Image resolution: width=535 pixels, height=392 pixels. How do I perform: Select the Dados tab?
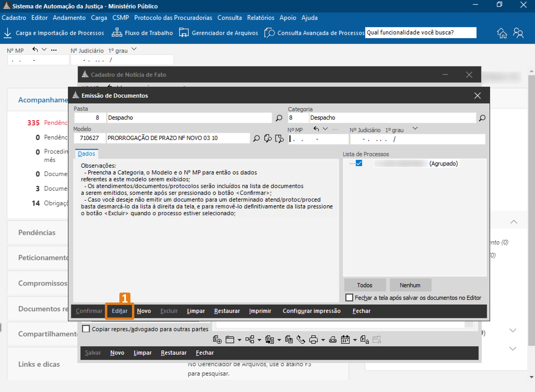[x=86, y=154]
